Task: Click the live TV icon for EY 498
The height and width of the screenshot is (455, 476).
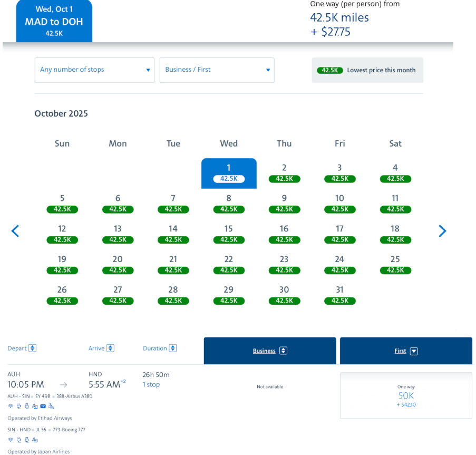Action: 43,406
